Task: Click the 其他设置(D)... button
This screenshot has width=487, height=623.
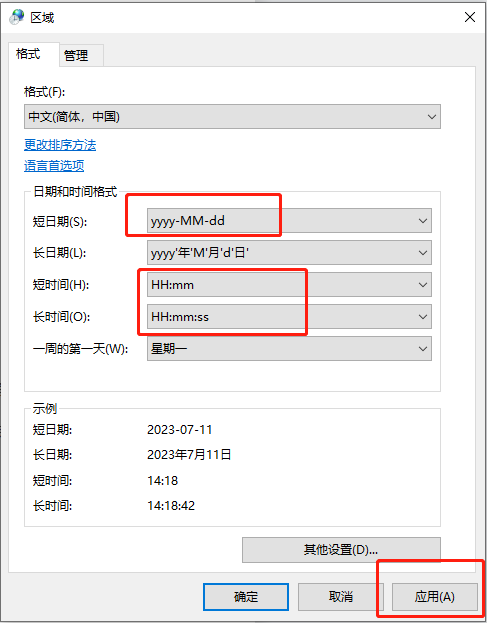Action: [341, 550]
